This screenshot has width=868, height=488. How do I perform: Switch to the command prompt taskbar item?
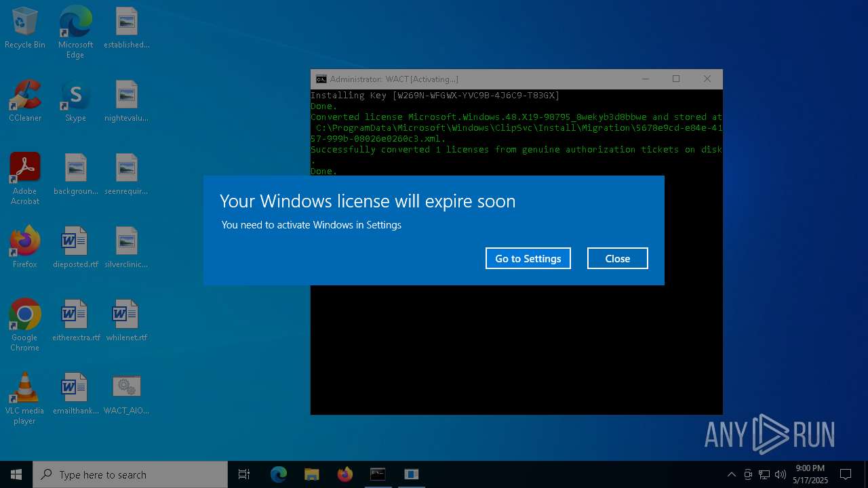[x=378, y=474]
